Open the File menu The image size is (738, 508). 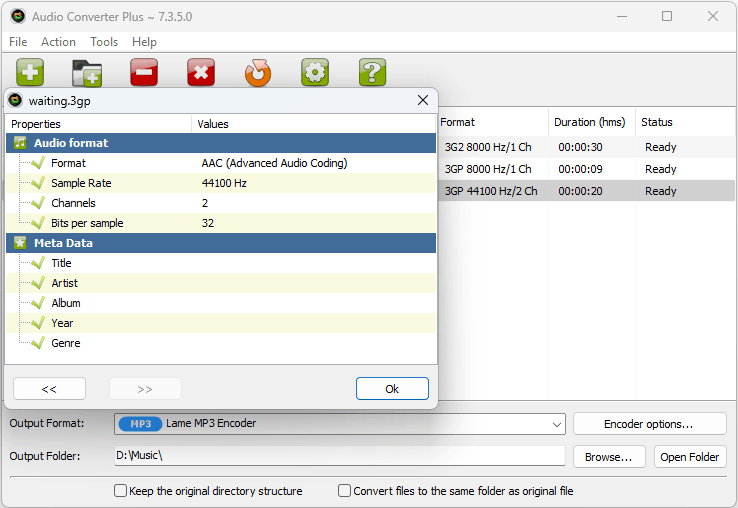18,42
